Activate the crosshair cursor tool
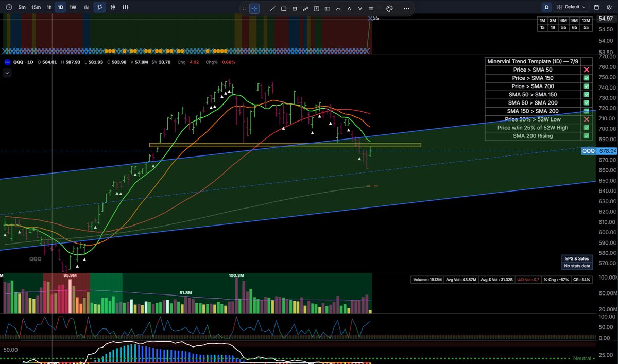The height and width of the screenshot is (364, 618). (x=254, y=8)
